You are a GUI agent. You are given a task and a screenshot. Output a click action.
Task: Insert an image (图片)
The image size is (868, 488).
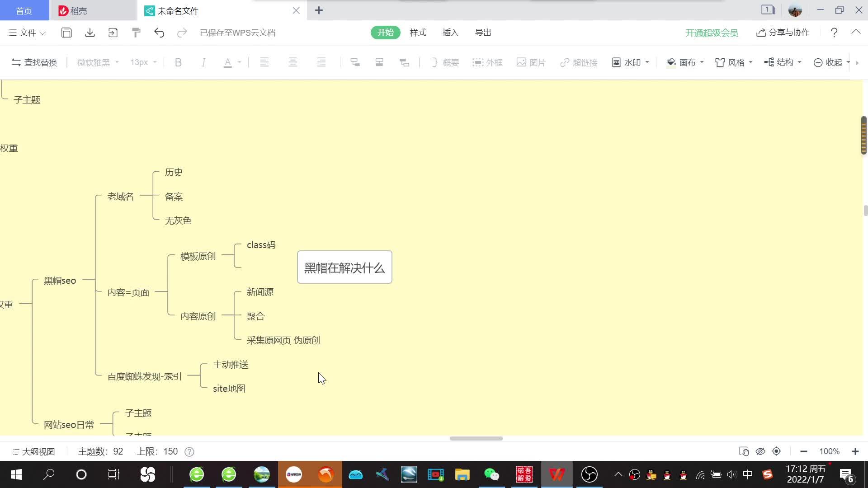pos(531,62)
